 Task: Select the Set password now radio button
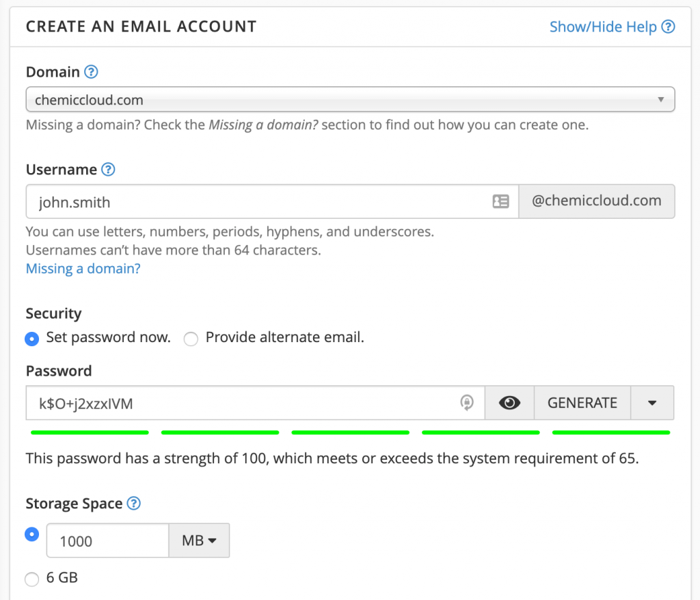[x=31, y=338]
